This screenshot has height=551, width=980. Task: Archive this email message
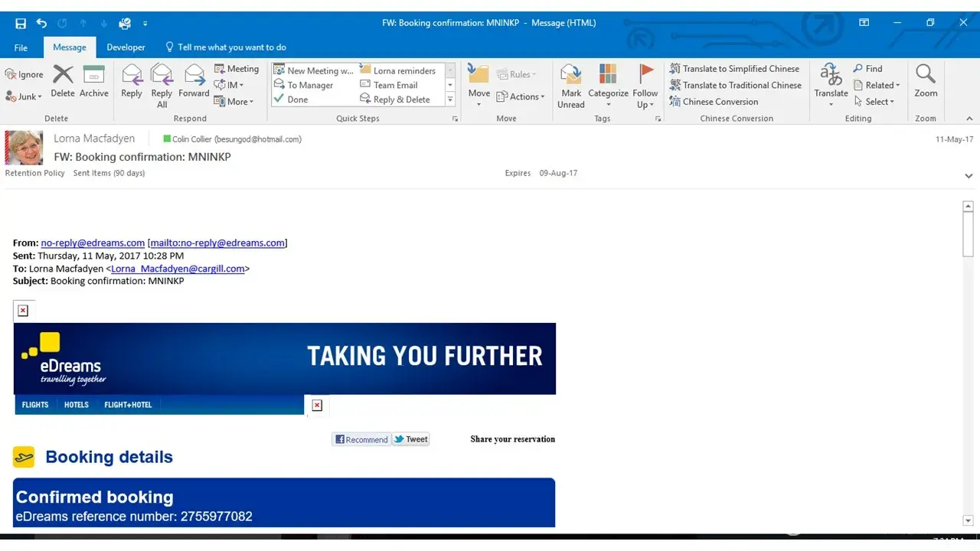(93, 75)
